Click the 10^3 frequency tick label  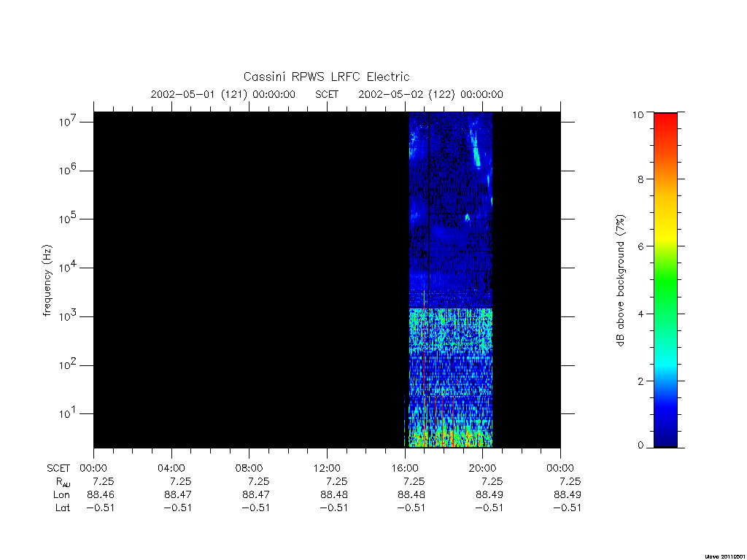(x=69, y=316)
